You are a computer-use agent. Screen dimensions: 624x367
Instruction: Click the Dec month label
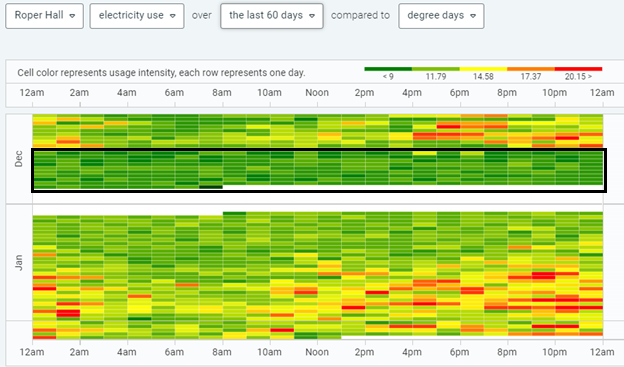[x=19, y=158]
